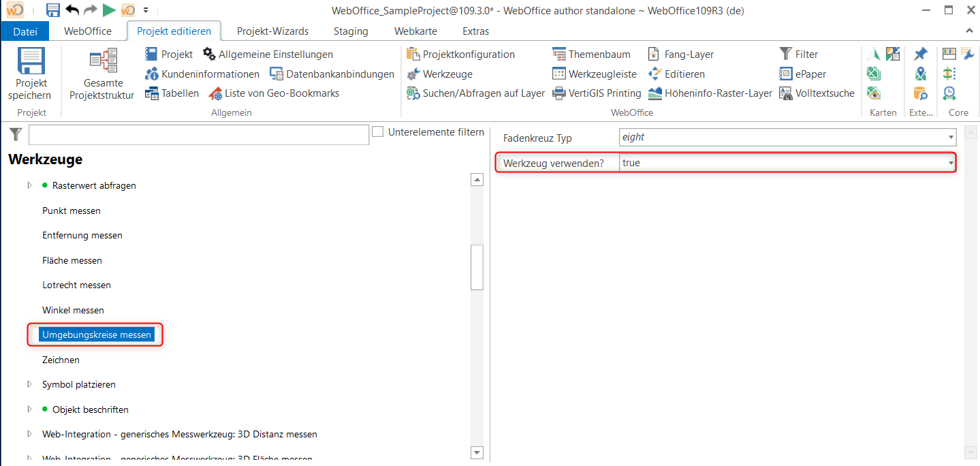
Task: Expand the Rasterwert abfragen tree item
Action: coord(29,185)
